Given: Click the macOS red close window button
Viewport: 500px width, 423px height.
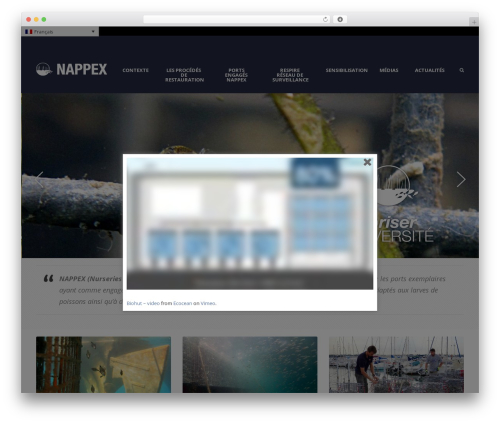Looking at the screenshot, I should 29,19.
